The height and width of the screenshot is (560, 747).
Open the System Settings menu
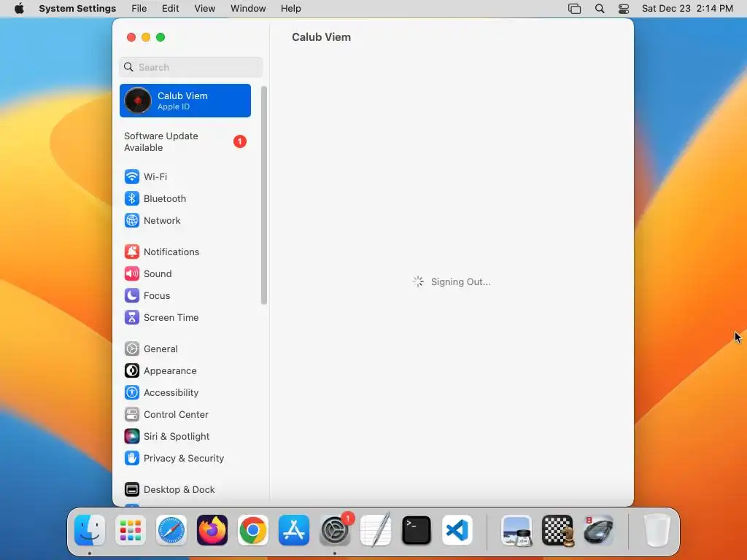pyautogui.click(x=77, y=9)
